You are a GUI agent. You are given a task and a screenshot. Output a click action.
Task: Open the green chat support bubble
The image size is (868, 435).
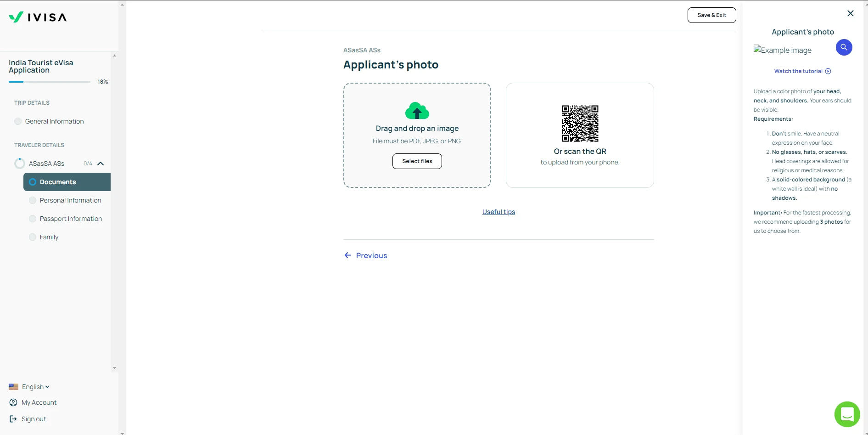(x=847, y=414)
